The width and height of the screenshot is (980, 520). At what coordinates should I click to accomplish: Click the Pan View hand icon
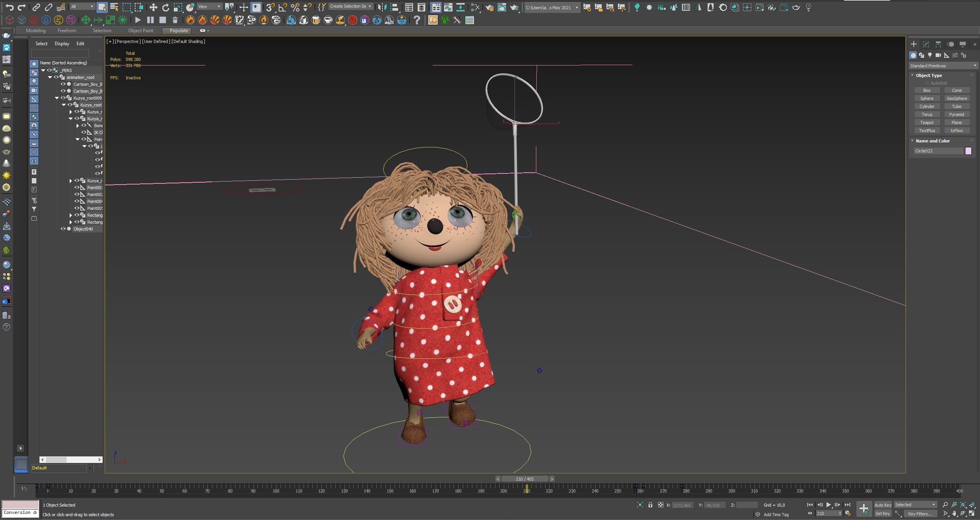954,513
